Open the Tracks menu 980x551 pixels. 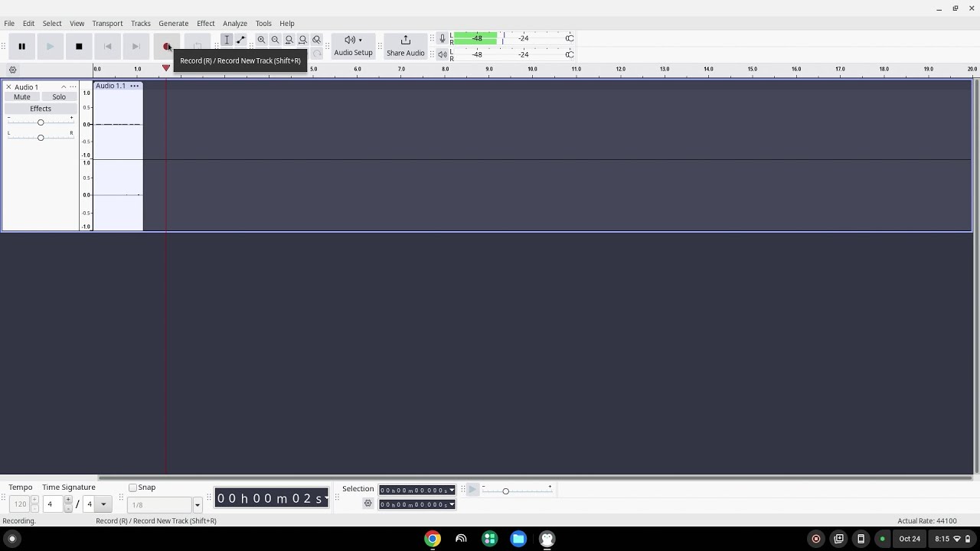140,23
